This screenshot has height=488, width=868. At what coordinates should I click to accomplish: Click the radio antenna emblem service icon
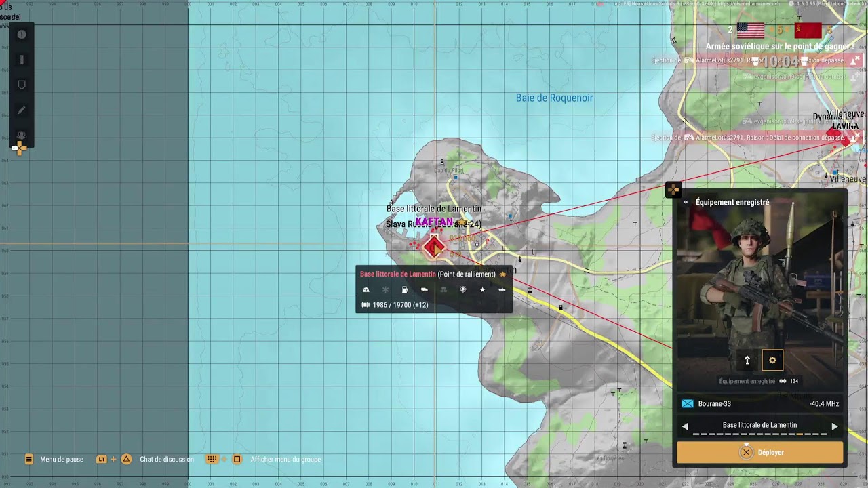click(463, 290)
